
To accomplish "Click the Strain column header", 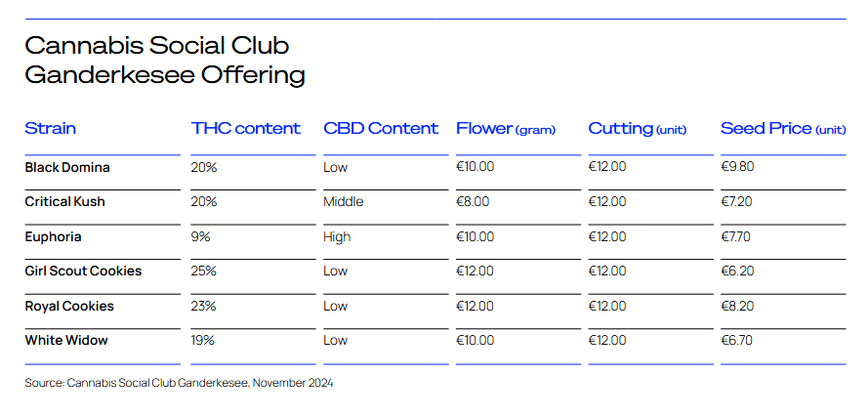I will 51,129.
